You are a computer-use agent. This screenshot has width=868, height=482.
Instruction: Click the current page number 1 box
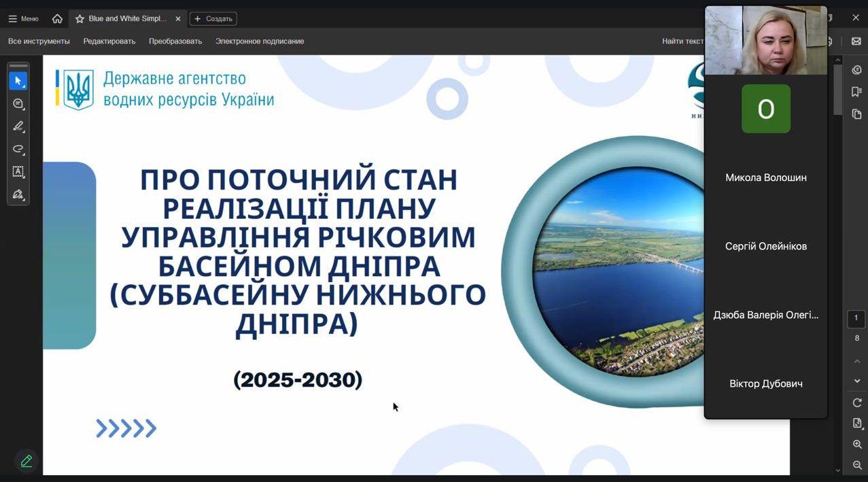(x=856, y=318)
